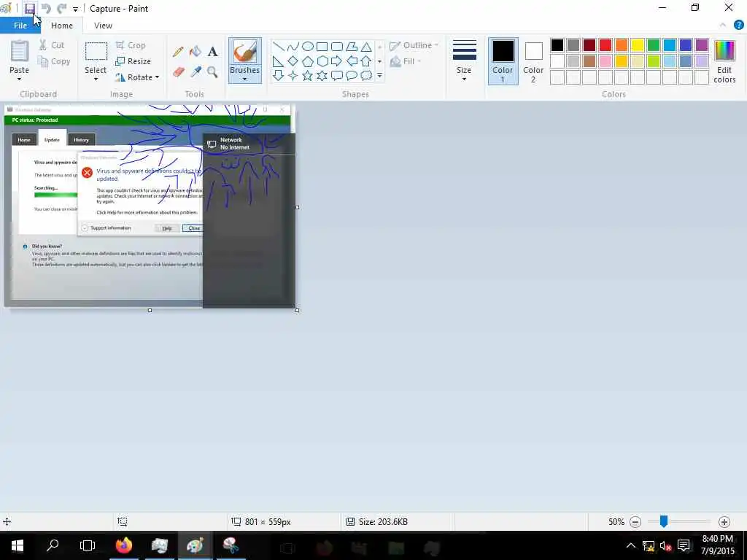Select the Five-point star shape
Viewport: 747px width, 560px height.
308,75
